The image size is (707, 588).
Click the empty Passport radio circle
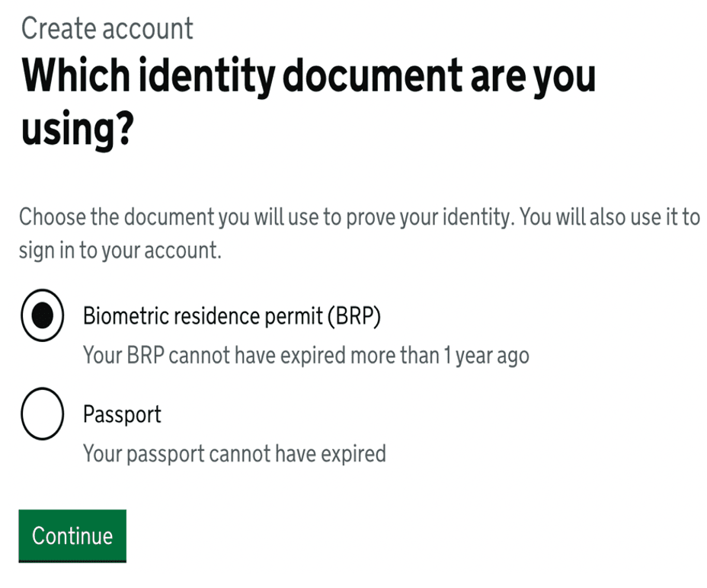(43, 414)
